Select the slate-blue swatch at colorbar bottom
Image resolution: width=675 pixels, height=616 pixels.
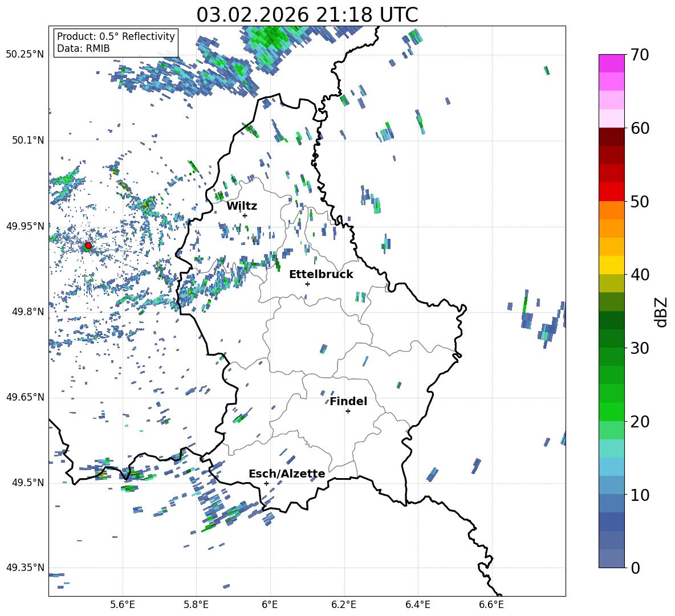(x=612, y=558)
